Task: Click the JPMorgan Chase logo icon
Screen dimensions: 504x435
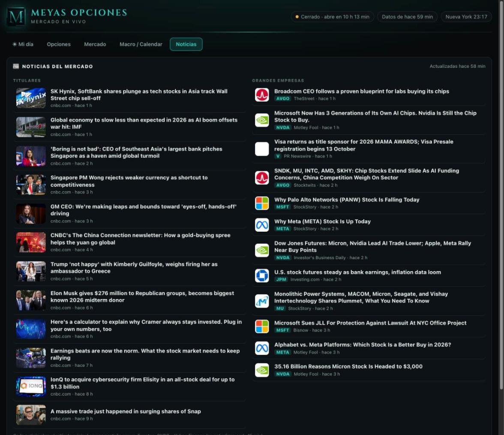Action: coord(261,276)
